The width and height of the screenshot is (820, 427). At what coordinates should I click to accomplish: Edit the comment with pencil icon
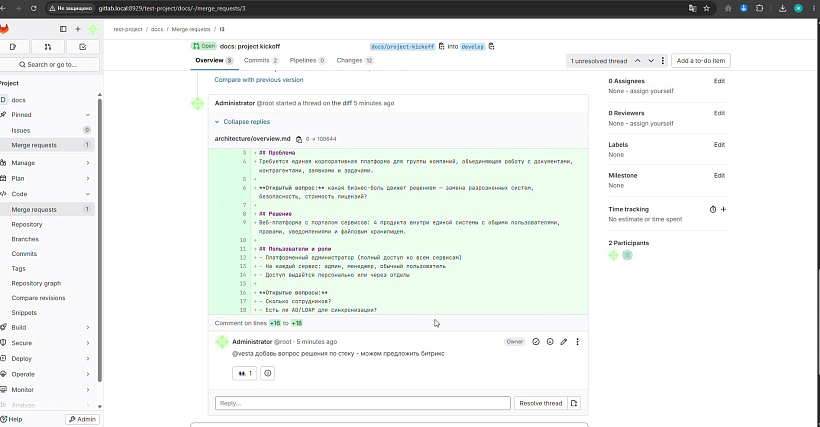click(564, 342)
